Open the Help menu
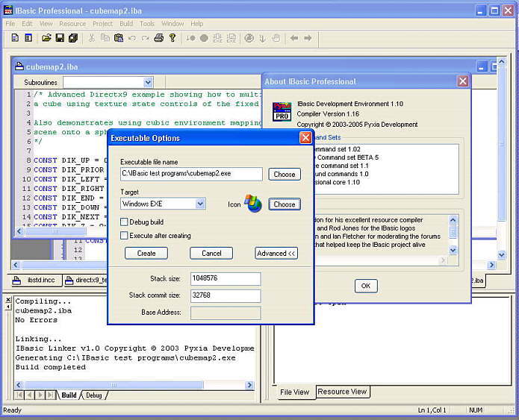The image size is (519, 420). coord(196,23)
